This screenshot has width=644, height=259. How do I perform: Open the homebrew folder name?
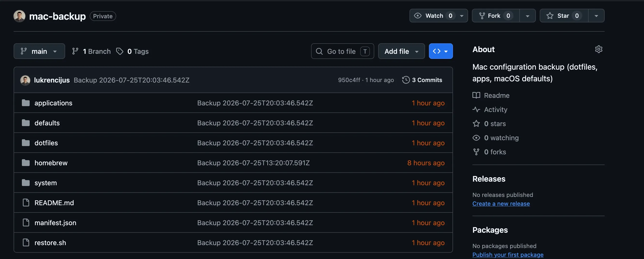tap(51, 163)
